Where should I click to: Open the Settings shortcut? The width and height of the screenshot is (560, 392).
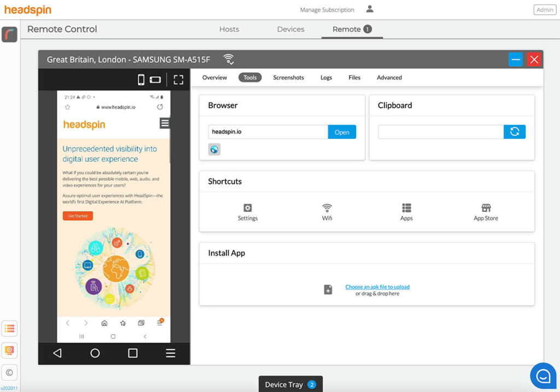(248, 213)
